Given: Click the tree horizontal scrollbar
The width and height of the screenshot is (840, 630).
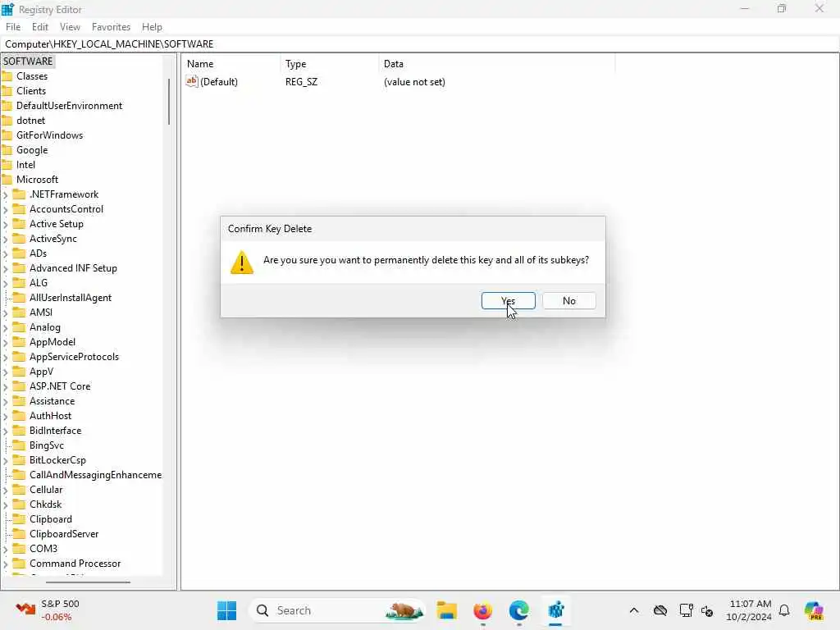Looking at the screenshot, I should coord(88,582).
